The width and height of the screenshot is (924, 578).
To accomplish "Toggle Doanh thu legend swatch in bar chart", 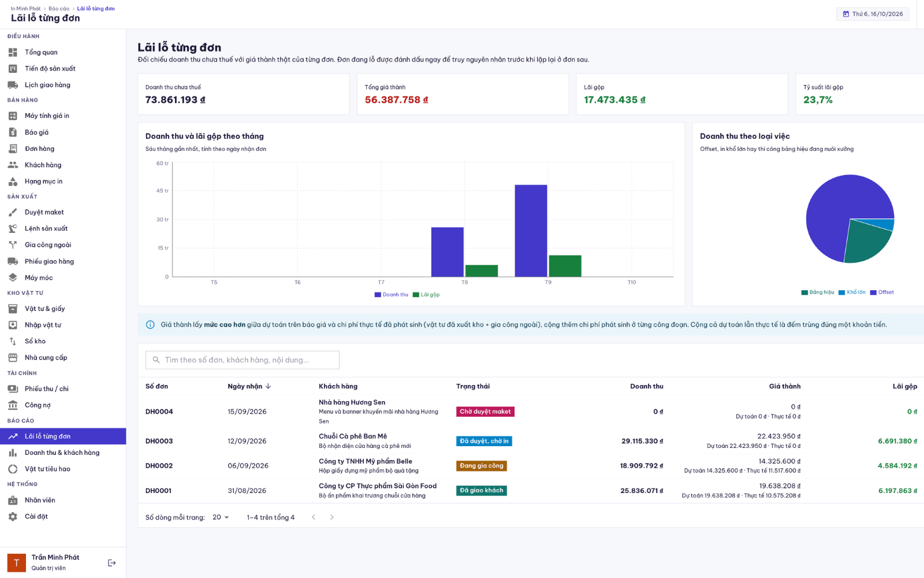I will 378,295.
